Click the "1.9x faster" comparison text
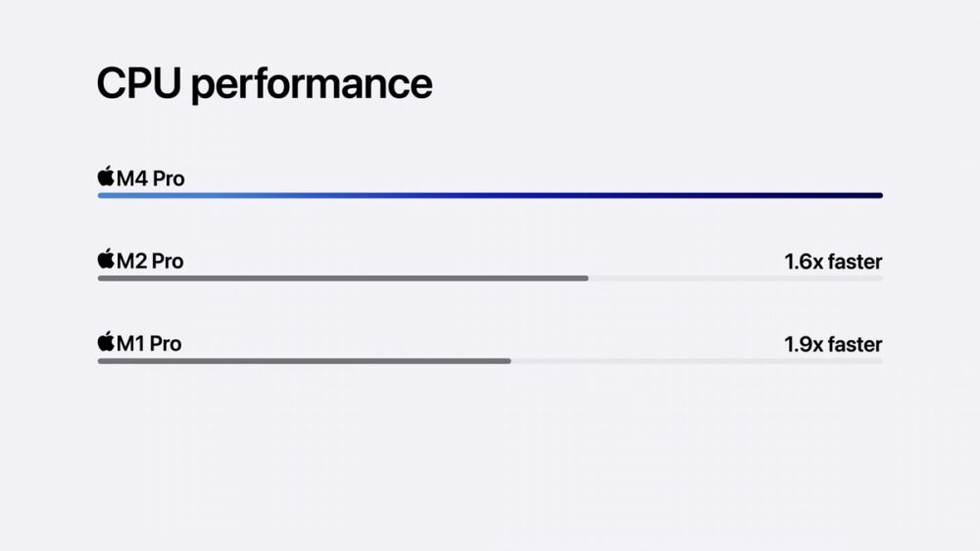 833,344
